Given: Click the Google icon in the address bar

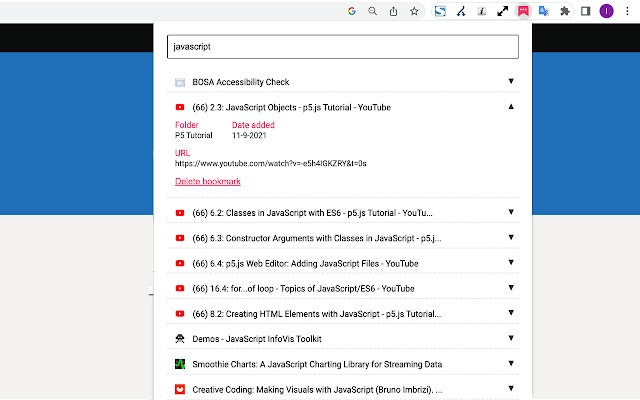Looking at the screenshot, I should [x=352, y=11].
